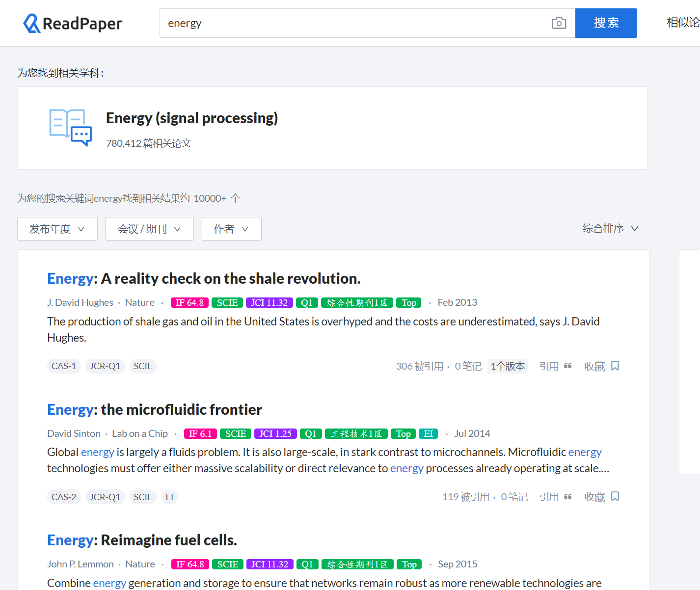Open the 发布年度 year filter dropdown
Screen dimensions: 700x590
[57, 229]
